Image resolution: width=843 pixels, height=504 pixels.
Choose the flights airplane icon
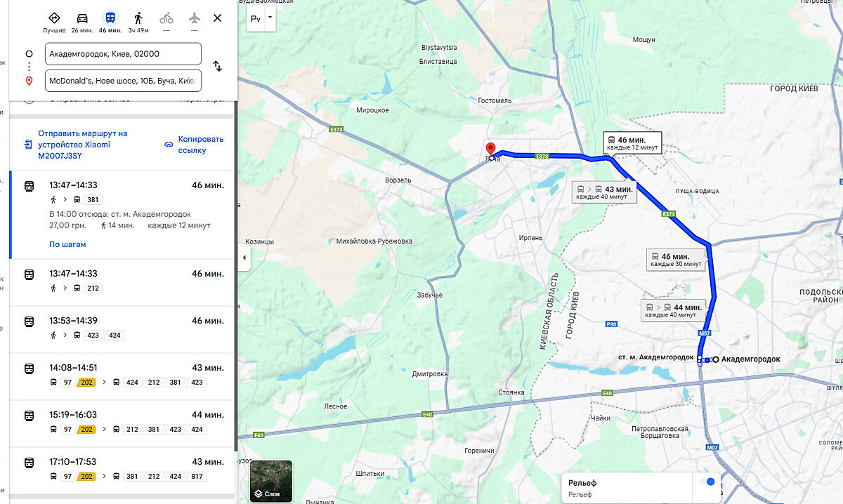tap(195, 18)
